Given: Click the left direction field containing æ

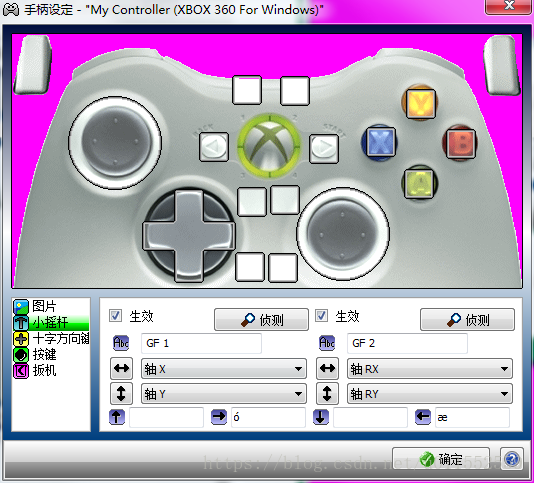Looking at the screenshot, I should [472, 417].
